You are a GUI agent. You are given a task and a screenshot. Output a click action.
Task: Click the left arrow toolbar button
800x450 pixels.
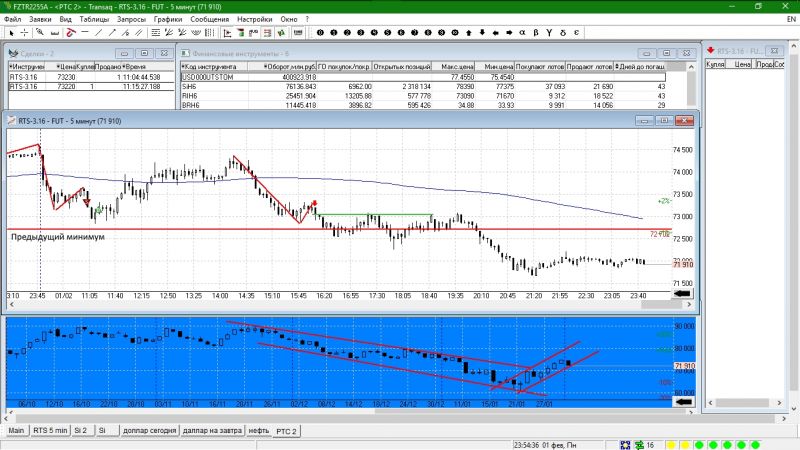495,33
